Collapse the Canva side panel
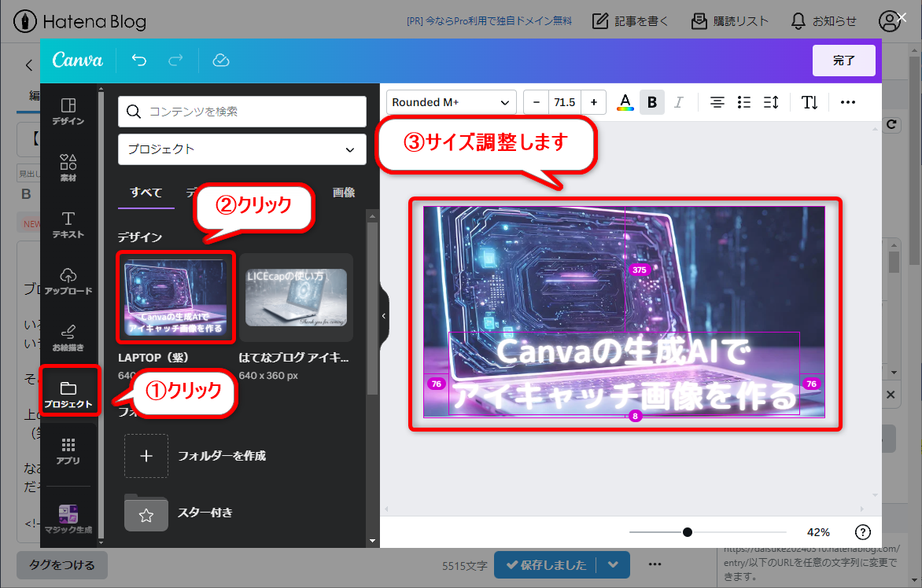Image resolution: width=922 pixels, height=588 pixels. pos(384,316)
